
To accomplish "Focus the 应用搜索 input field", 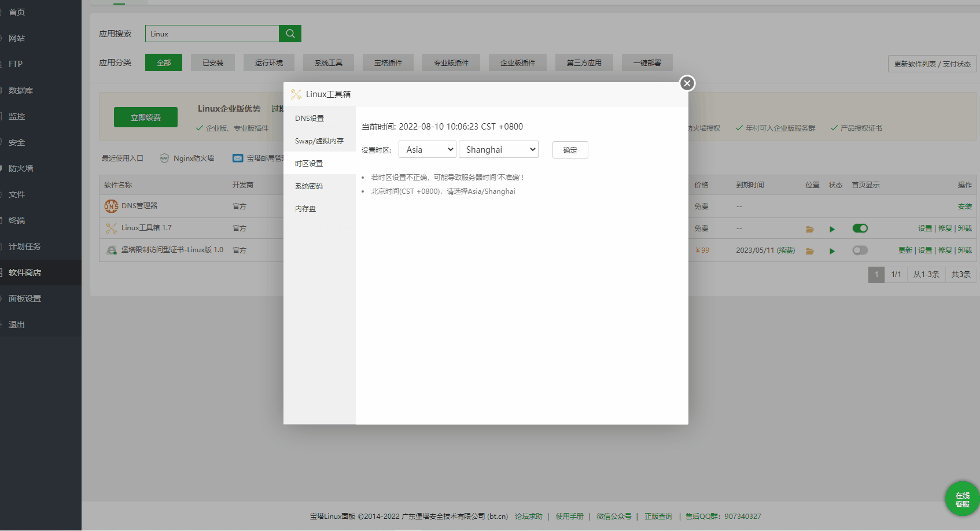I will coord(212,34).
